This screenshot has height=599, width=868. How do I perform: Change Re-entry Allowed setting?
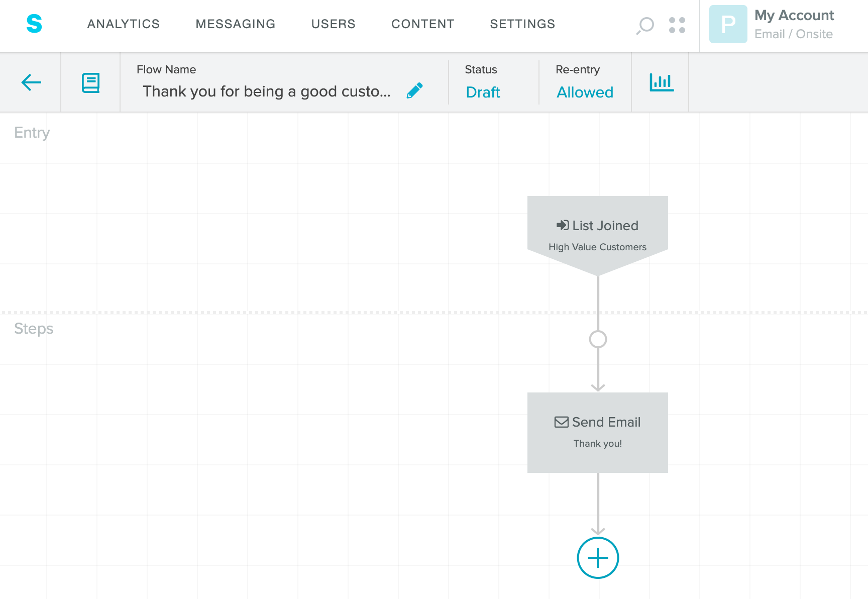tap(585, 92)
